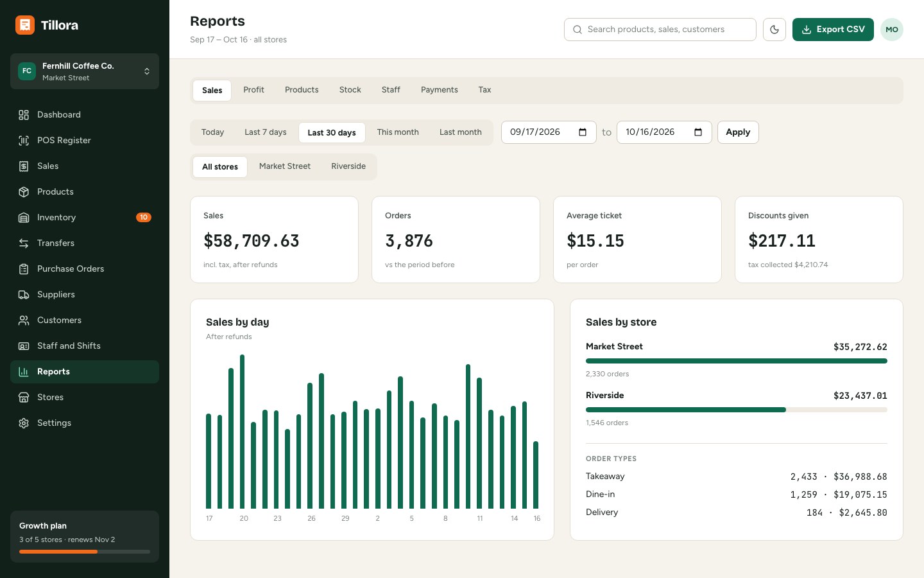Click the search magnifier icon
Screen dimensions: 924x578
[577, 30]
